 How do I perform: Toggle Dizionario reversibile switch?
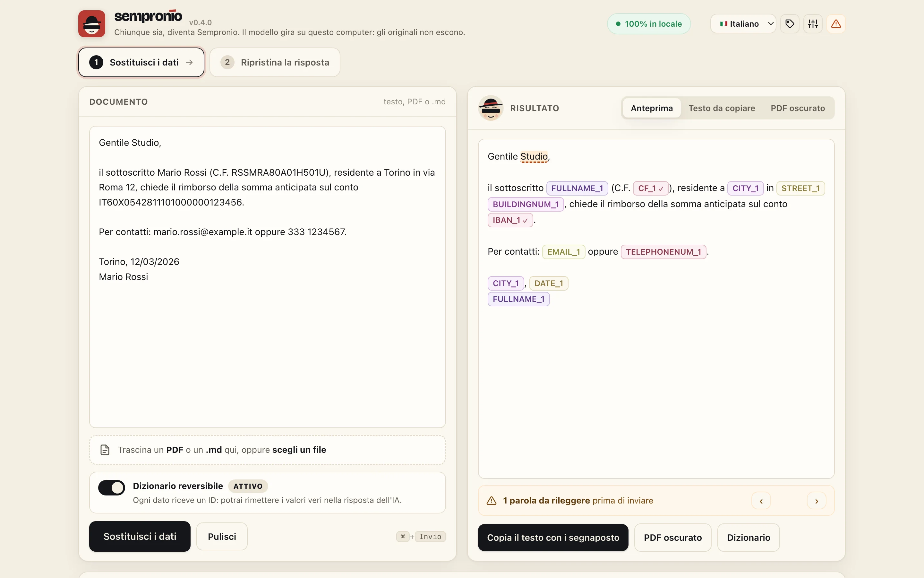click(x=112, y=487)
